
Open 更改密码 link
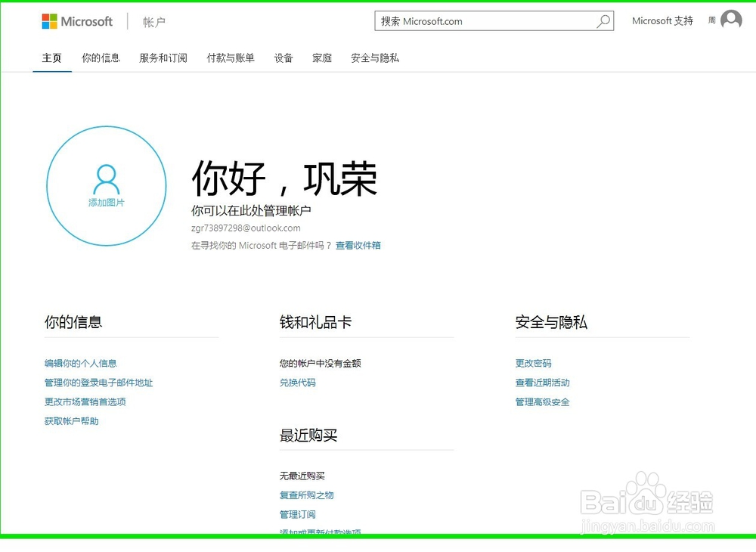coord(533,364)
